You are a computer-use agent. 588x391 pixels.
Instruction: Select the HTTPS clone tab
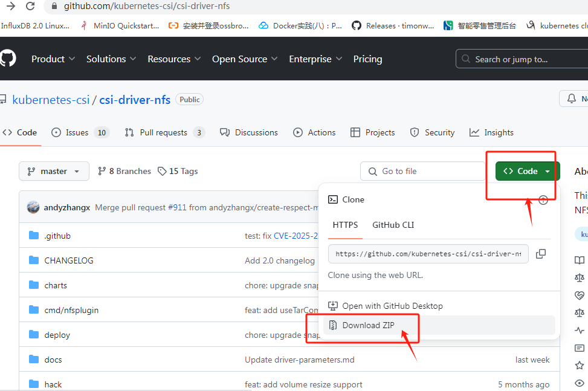pos(345,225)
